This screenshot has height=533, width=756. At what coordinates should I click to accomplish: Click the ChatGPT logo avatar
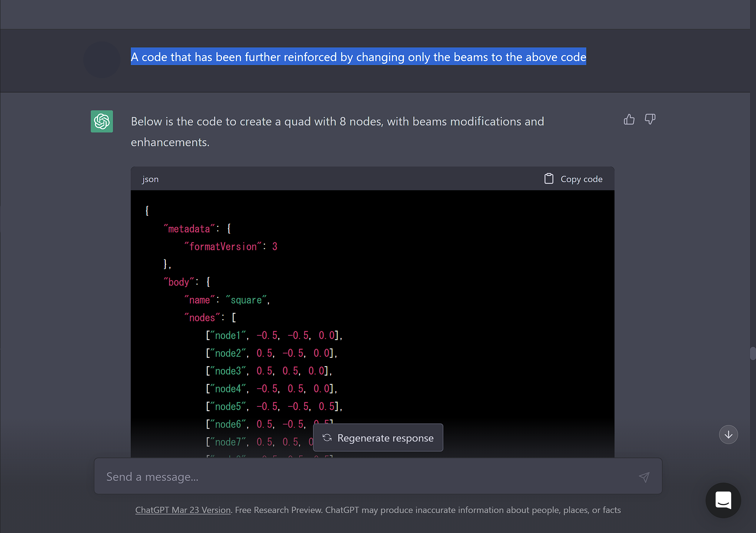(102, 121)
